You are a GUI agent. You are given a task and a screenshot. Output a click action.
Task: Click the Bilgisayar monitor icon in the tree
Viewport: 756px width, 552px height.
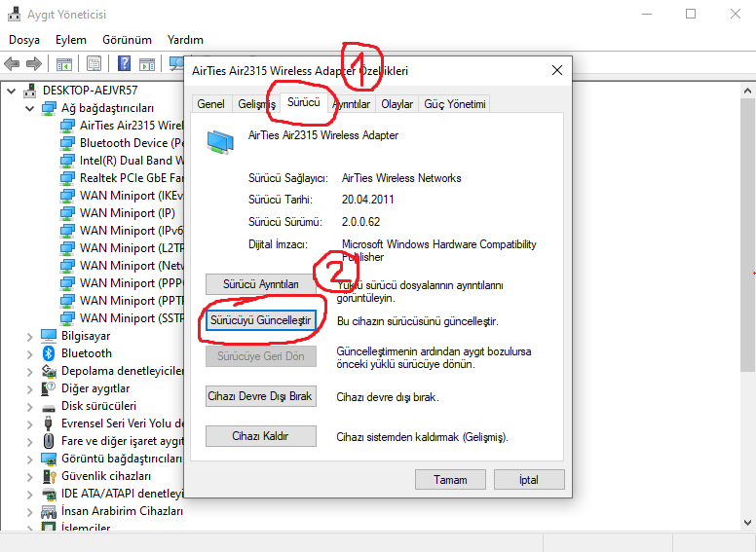[49, 335]
